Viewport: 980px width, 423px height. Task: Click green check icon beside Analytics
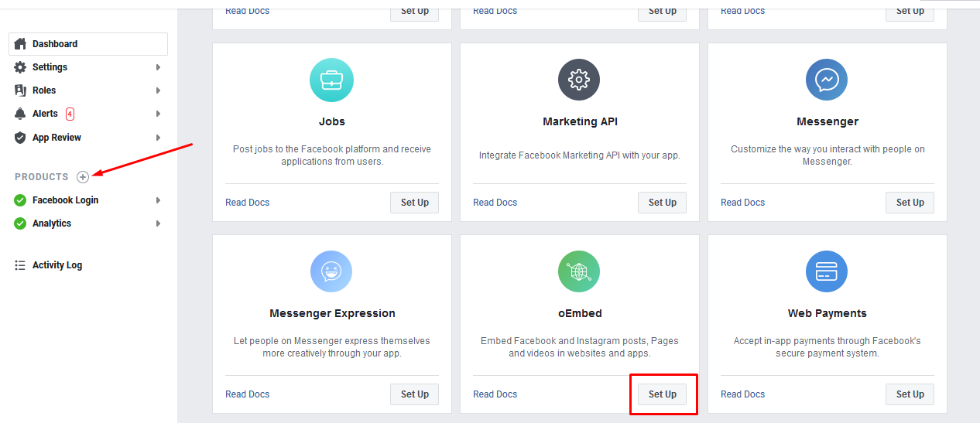coord(20,223)
